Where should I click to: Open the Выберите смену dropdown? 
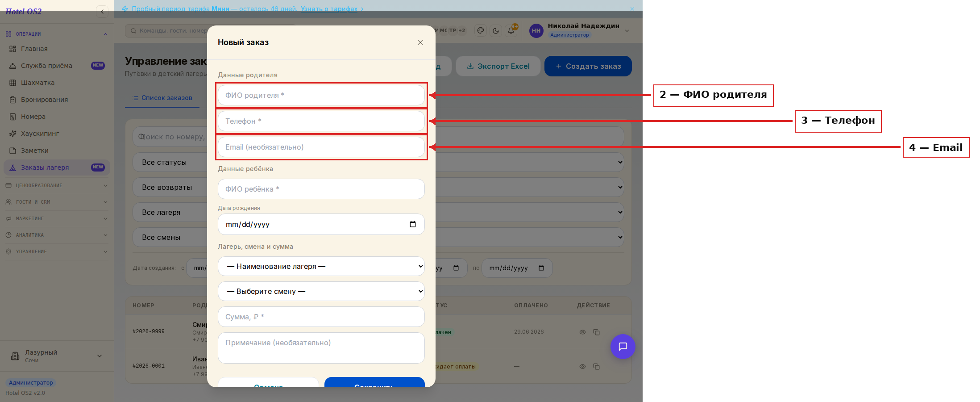click(321, 291)
